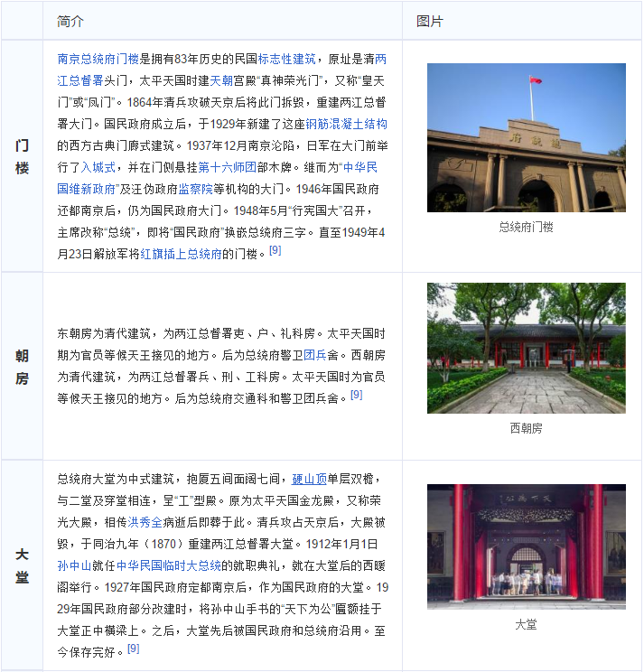Open citation [9] in the 大堂 row
The width and height of the screenshot is (644, 672).
134,649
